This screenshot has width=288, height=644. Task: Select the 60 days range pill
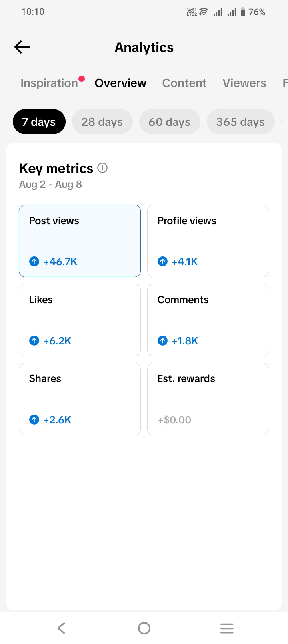click(x=170, y=122)
